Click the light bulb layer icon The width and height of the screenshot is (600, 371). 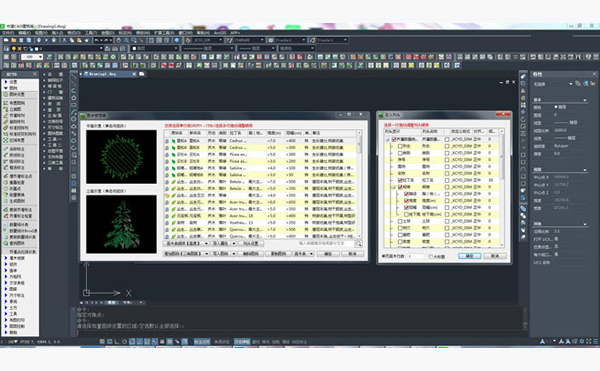[14, 49]
